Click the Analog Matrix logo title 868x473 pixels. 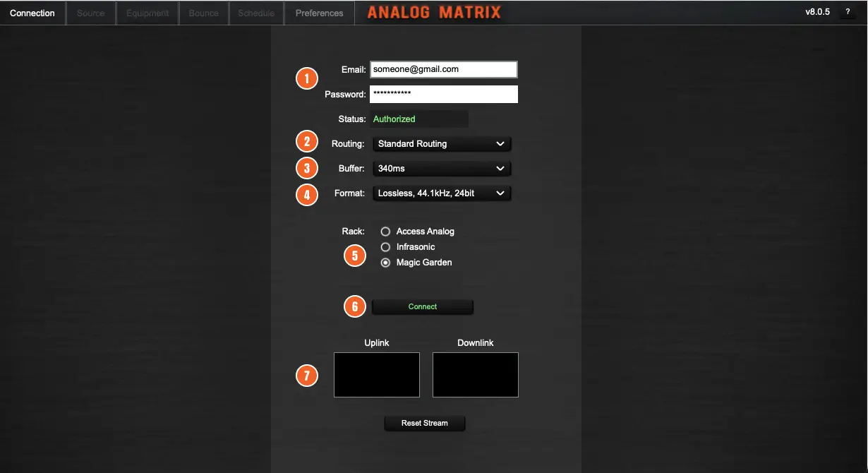pyautogui.click(x=434, y=12)
